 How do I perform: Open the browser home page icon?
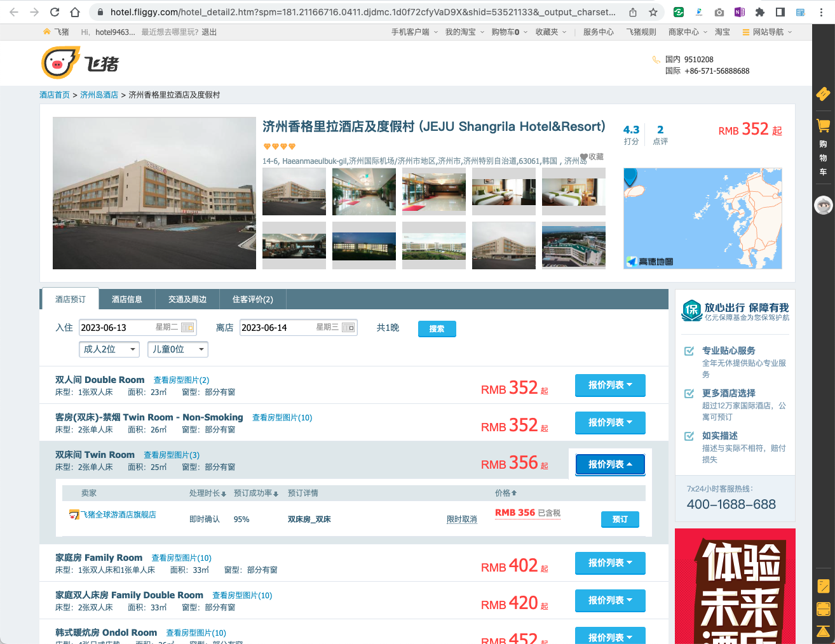pyautogui.click(x=75, y=12)
